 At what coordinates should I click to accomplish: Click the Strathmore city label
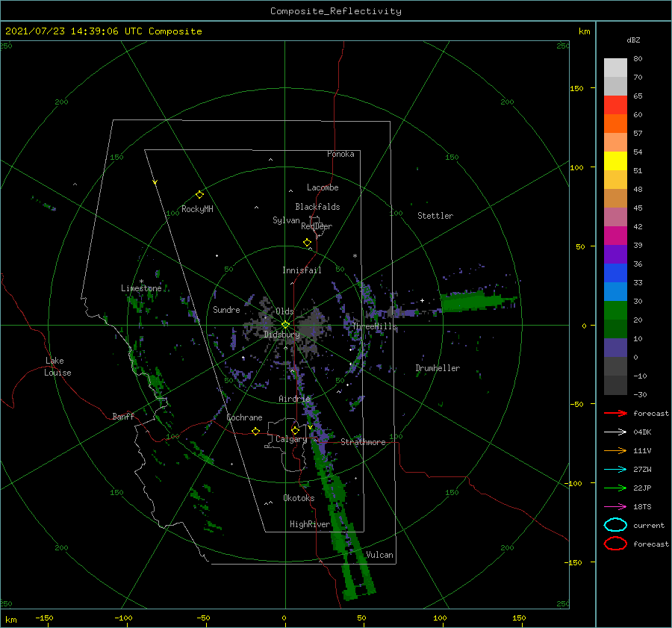pos(363,442)
